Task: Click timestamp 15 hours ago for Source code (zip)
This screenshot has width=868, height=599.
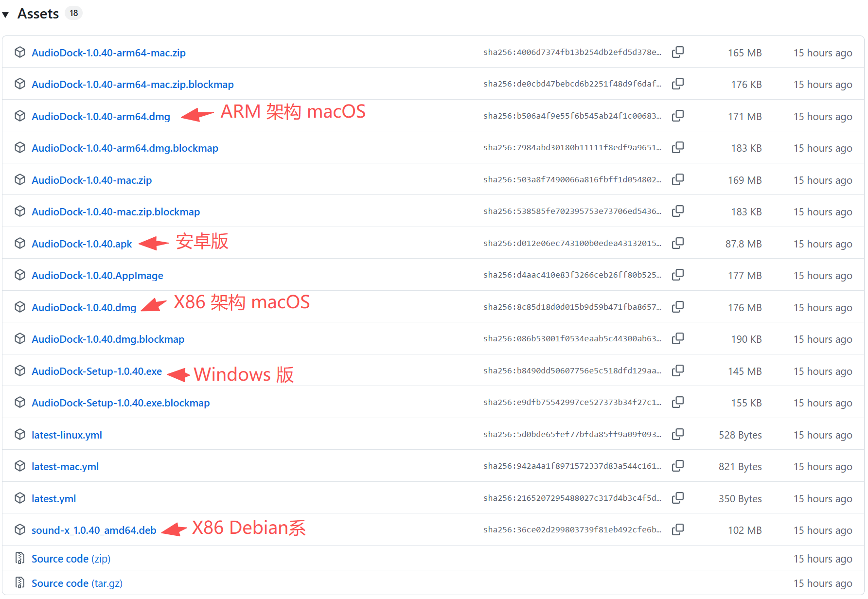Action: coord(823,559)
